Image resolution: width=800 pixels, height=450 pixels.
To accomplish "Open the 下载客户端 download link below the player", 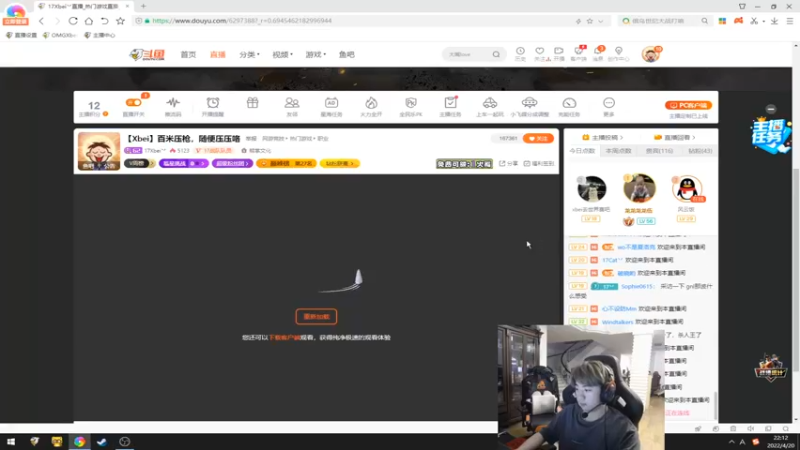I will pyautogui.click(x=285, y=337).
